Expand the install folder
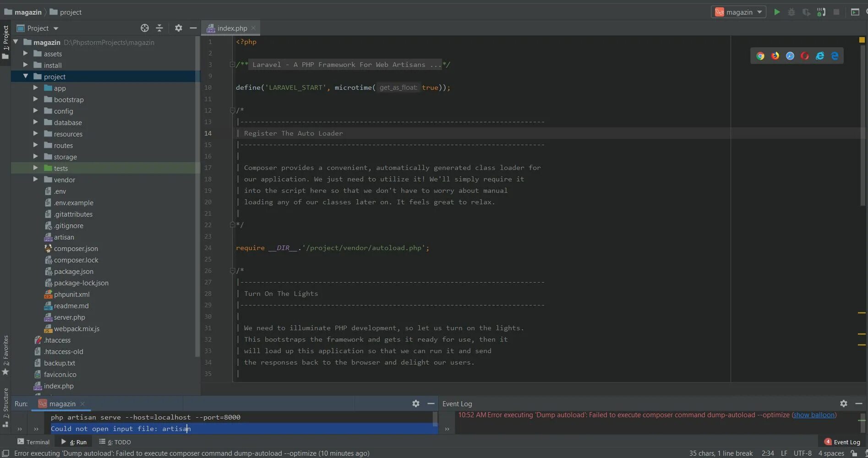 pos(25,65)
